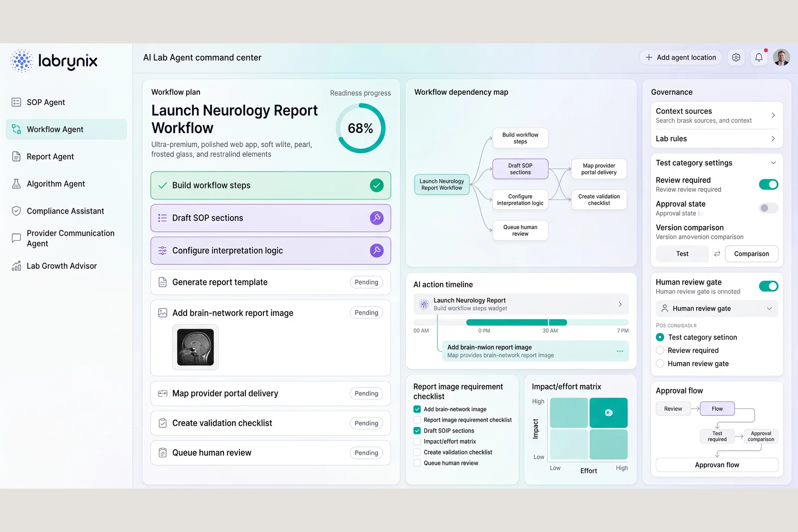This screenshot has height=532, width=798.
Task: Check Create validation checklist checkbox in checklist
Action: coord(417,452)
